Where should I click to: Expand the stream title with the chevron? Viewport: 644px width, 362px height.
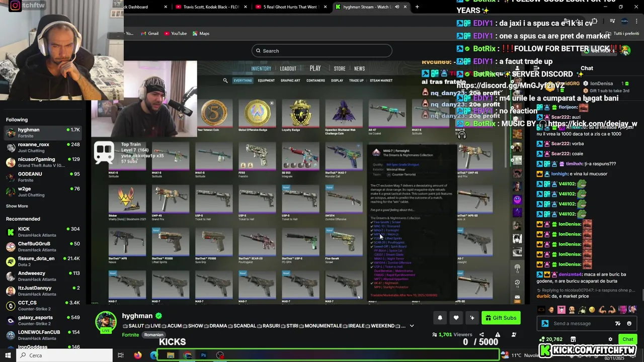click(x=412, y=326)
